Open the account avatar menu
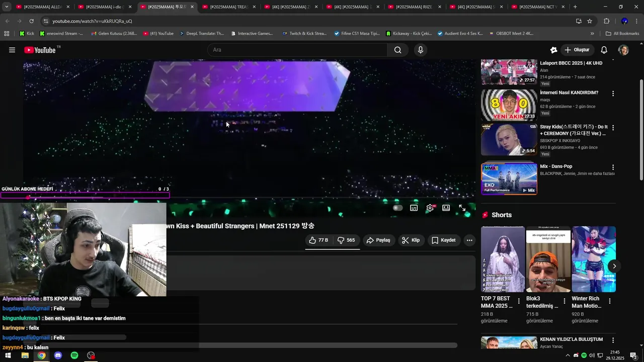 [623, 50]
